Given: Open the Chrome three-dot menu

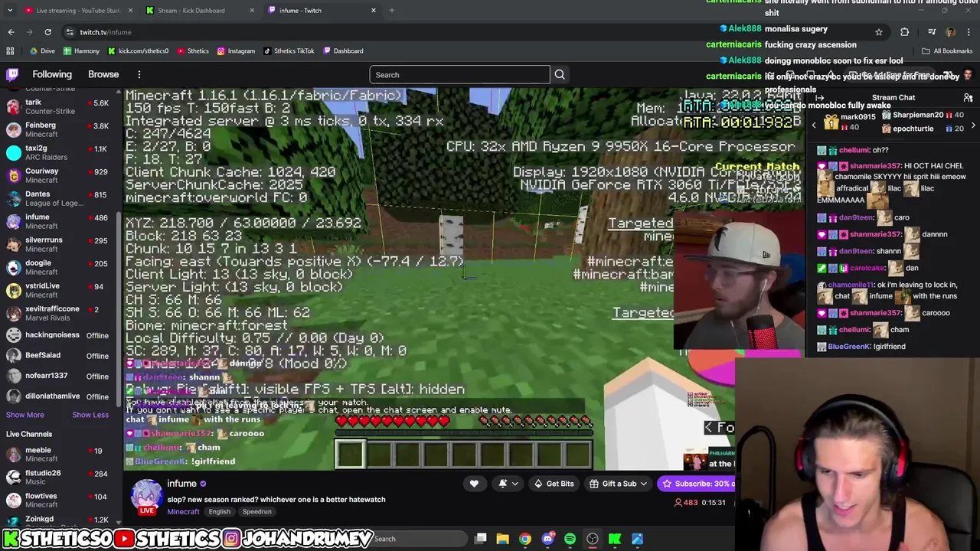Looking at the screenshot, I should 969,32.
